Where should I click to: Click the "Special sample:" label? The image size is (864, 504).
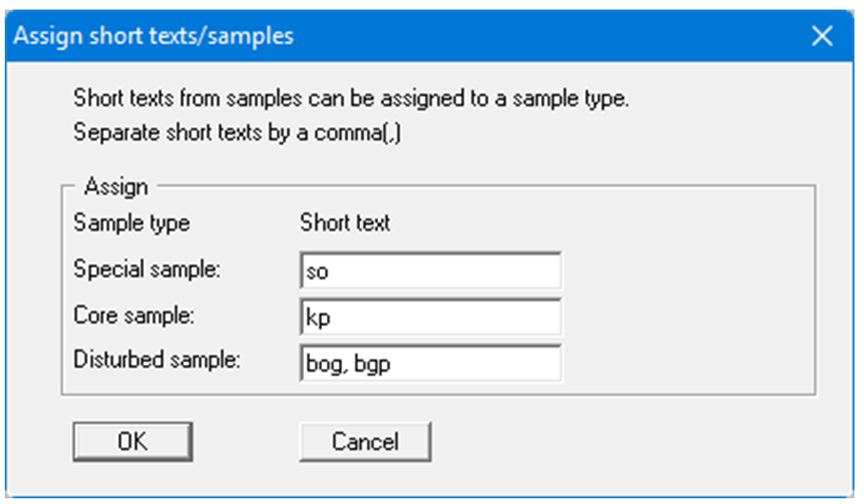coord(147,270)
